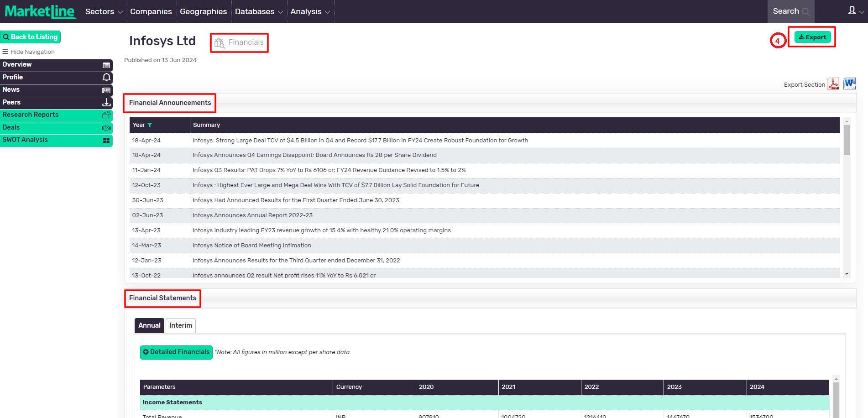Click the MarketLine logo
868x418 pixels.
(x=40, y=11)
